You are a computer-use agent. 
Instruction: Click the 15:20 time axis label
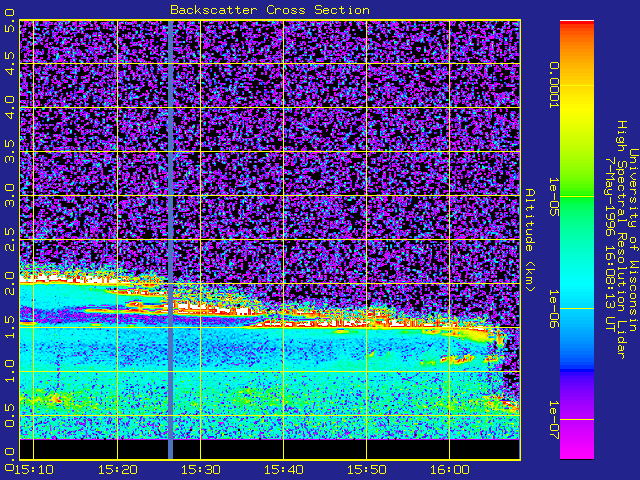coord(117,469)
